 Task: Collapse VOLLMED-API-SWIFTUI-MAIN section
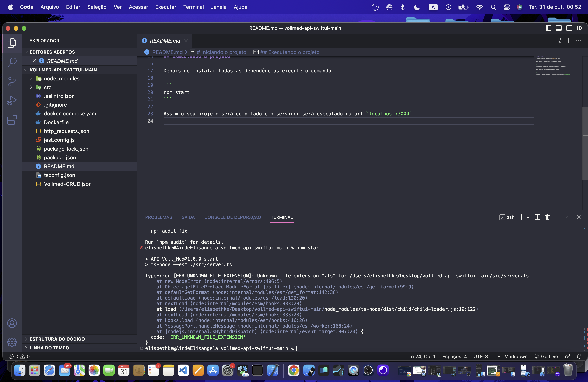point(25,70)
